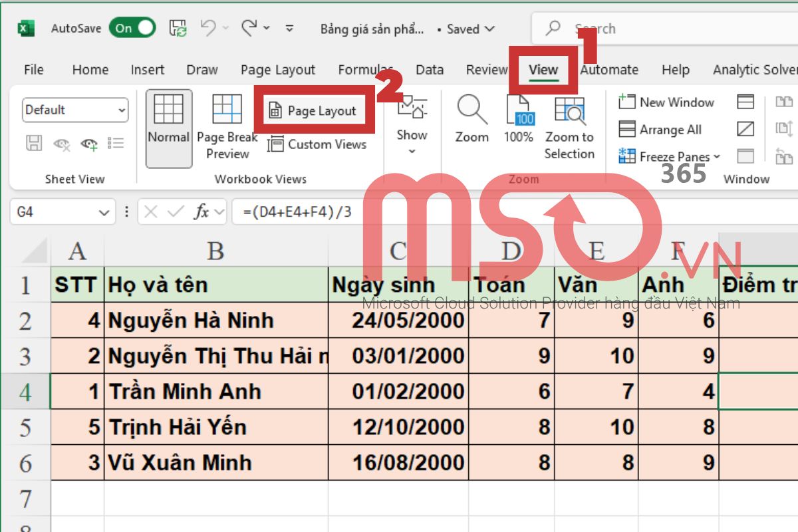Click the Undo arrow icon
This screenshot has height=532, width=798.
(208, 28)
